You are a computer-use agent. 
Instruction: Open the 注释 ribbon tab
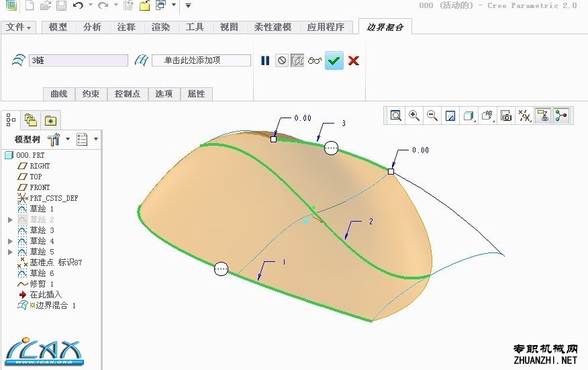[126, 28]
